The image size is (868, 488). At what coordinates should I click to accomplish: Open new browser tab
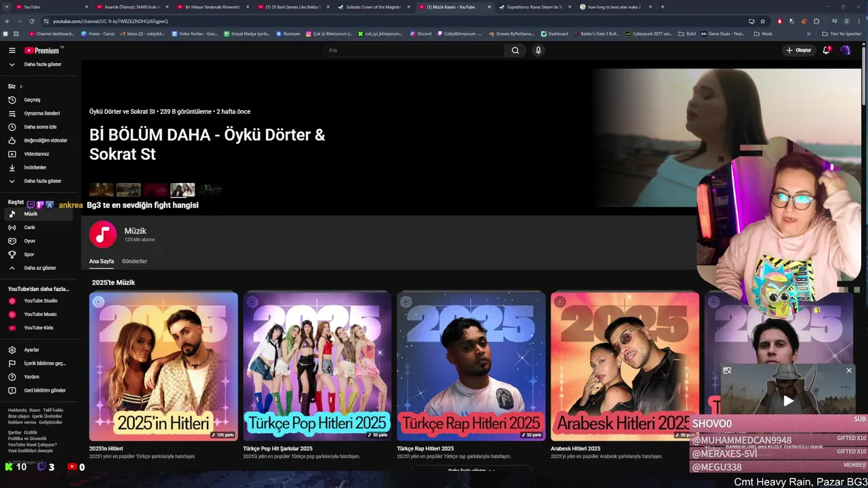click(x=663, y=7)
